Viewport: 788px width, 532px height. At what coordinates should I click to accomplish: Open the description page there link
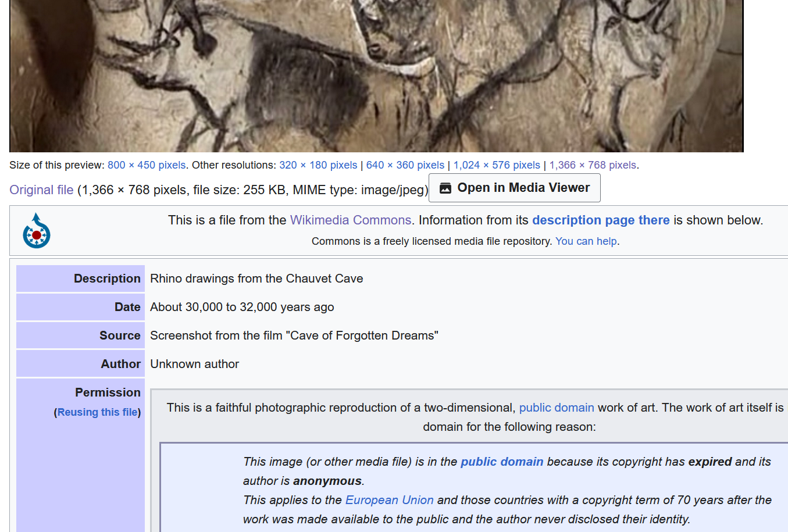[x=600, y=220]
